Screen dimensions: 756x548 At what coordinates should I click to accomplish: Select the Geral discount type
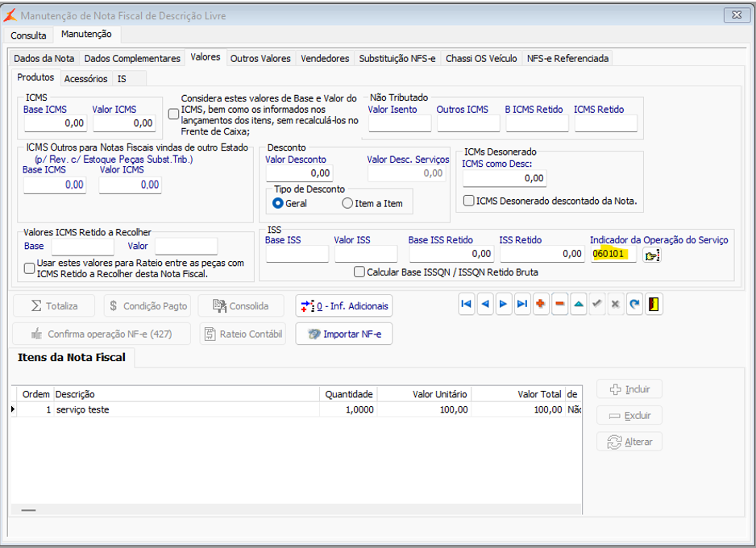[x=278, y=203]
